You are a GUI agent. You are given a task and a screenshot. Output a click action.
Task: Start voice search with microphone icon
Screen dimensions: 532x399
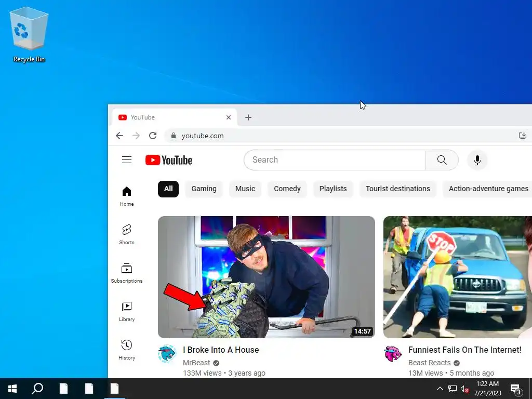(x=477, y=160)
